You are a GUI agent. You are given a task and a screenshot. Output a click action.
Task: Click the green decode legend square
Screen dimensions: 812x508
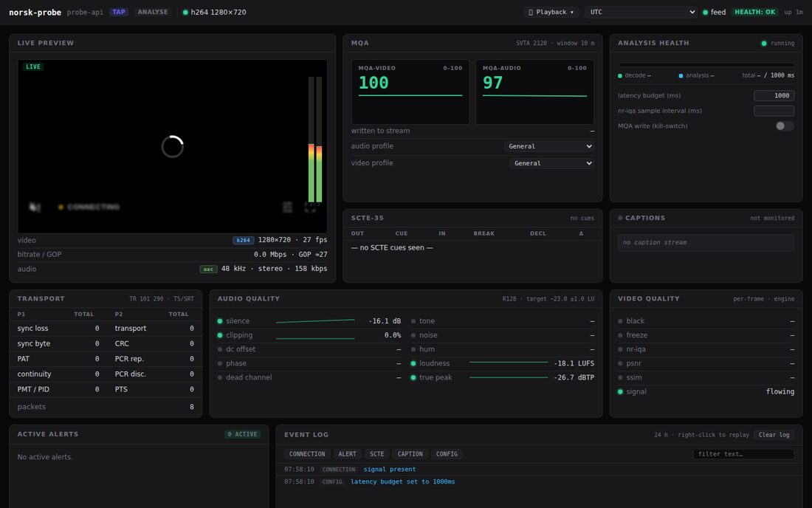tap(620, 75)
